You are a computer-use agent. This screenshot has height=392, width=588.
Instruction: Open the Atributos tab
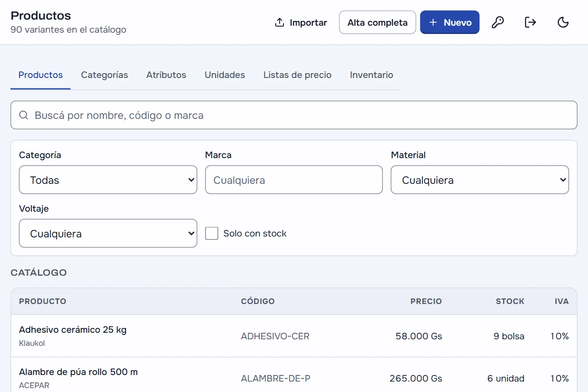pyautogui.click(x=166, y=75)
